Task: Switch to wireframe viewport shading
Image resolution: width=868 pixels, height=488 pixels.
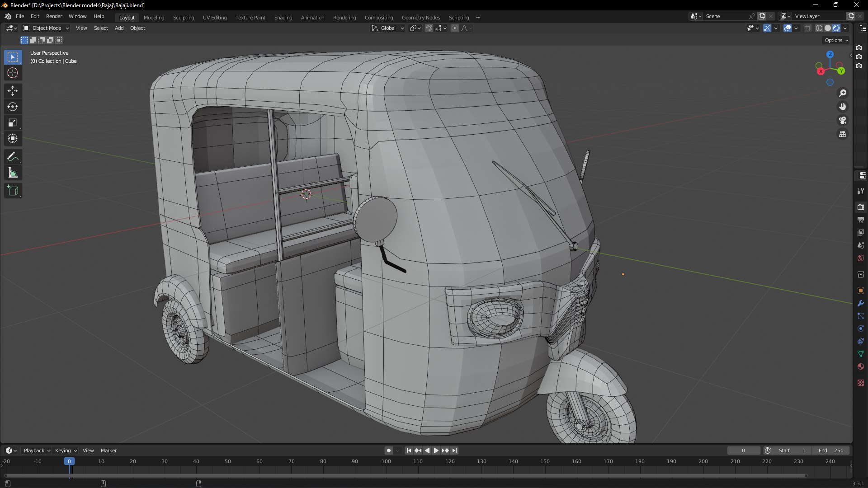Action: pos(819,28)
